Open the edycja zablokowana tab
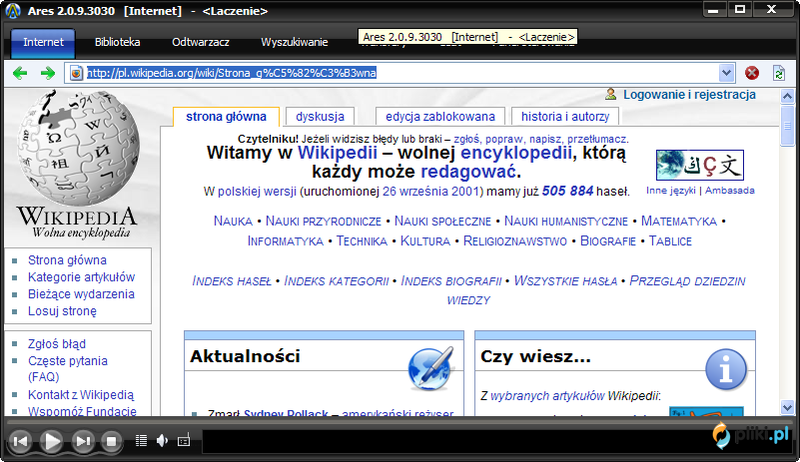The image size is (800, 462). [x=440, y=117]
